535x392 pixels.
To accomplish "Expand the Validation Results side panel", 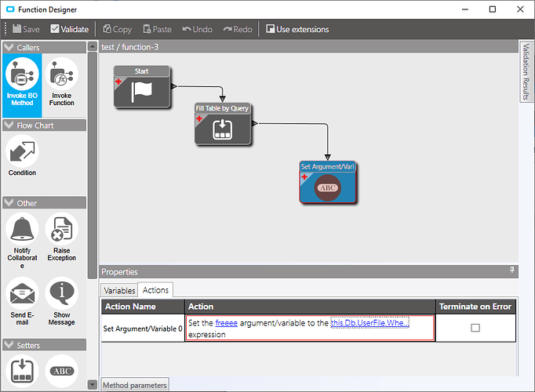I will point(526,71).
